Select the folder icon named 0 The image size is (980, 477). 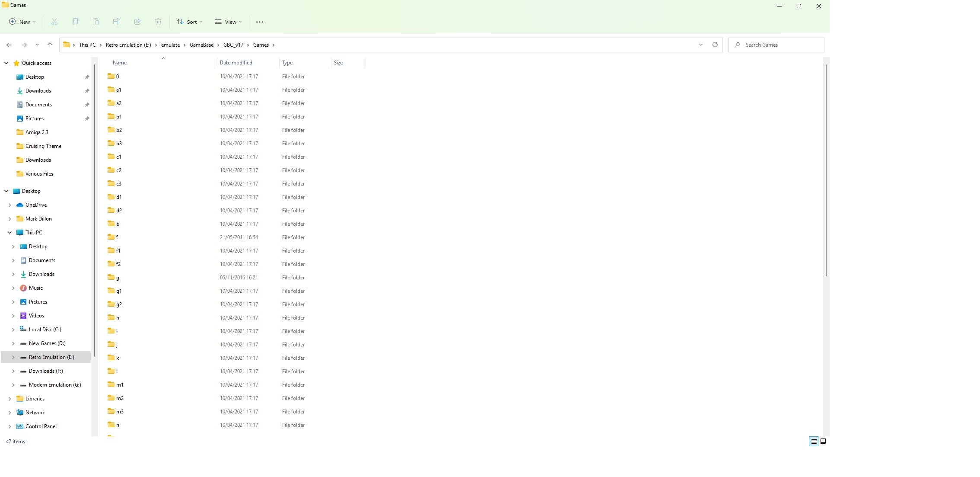click(x=111, y=76)
